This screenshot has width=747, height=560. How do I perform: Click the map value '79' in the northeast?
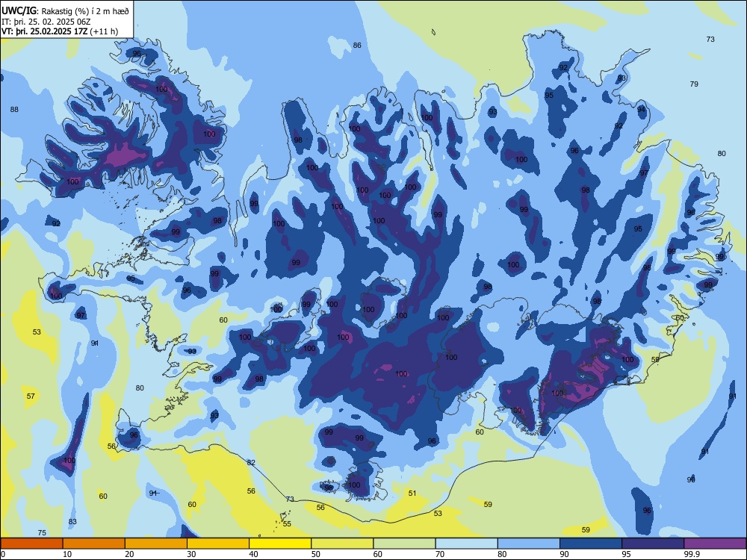(x=694, y=84)
